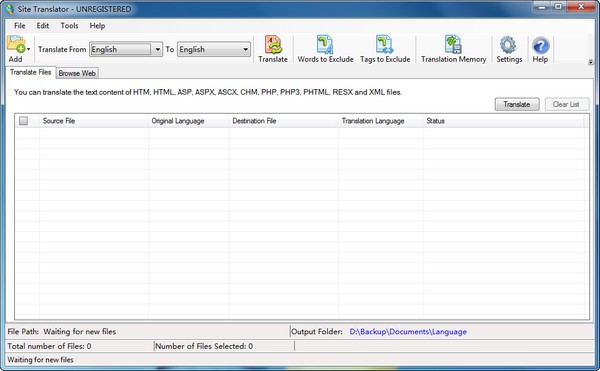Screen dimensions: 600x371
Task: Click 'File Path: Waiting for new files' text
Action: (62, 332)
